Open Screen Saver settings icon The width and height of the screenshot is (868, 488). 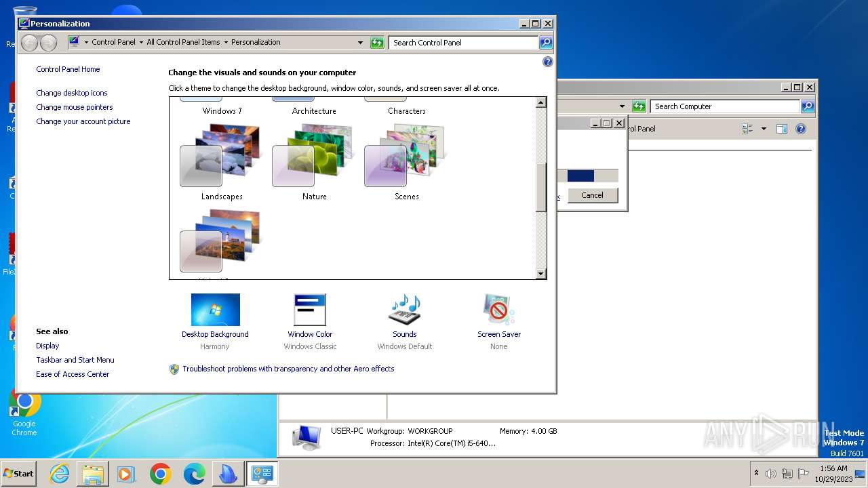[x=499, y=310]
